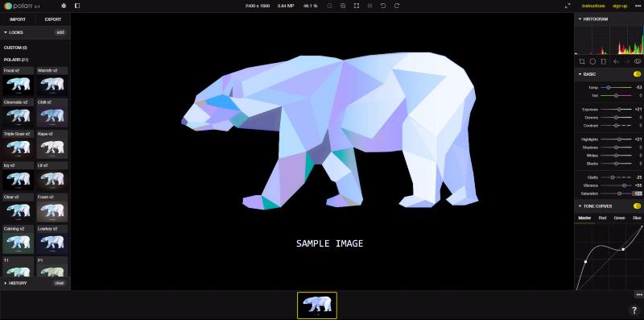Click the clear button in History
Viewport: 644px width, 320px height.
point(60,283)
